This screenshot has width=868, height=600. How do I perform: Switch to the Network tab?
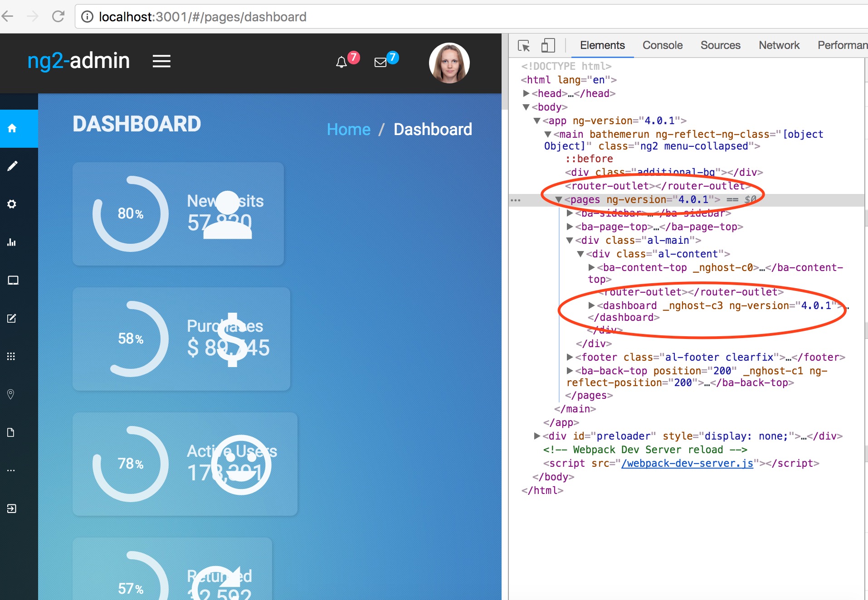779,45
